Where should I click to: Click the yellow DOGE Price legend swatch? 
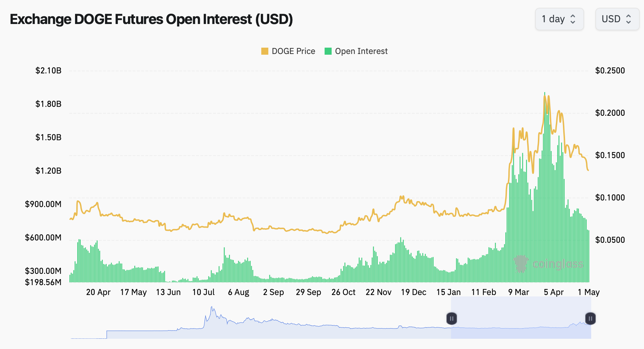pyautogui.click(x=264, y=51)
